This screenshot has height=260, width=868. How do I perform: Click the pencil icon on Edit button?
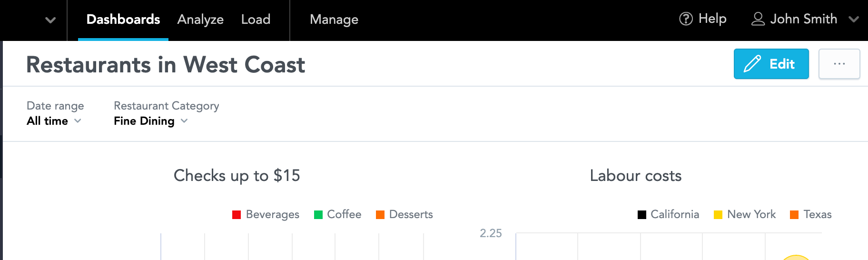click(752, 64)
